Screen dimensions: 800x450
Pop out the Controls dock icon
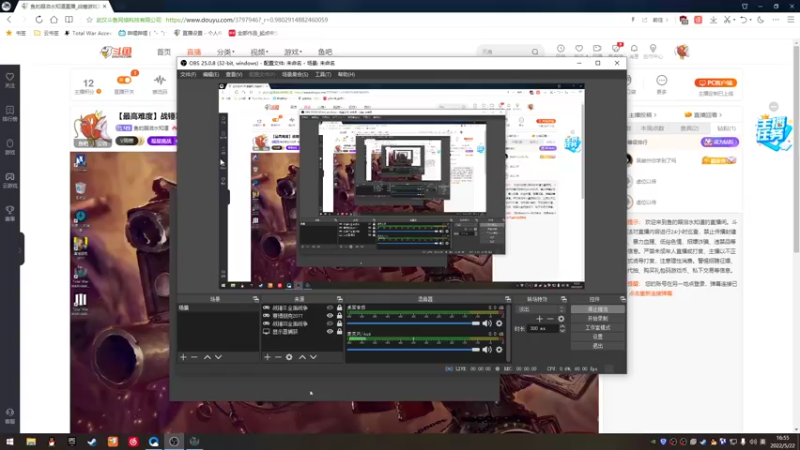click(622, 299)
